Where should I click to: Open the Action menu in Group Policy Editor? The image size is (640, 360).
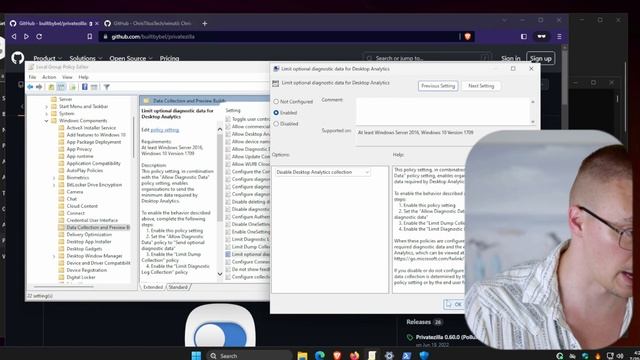(49, 77)
